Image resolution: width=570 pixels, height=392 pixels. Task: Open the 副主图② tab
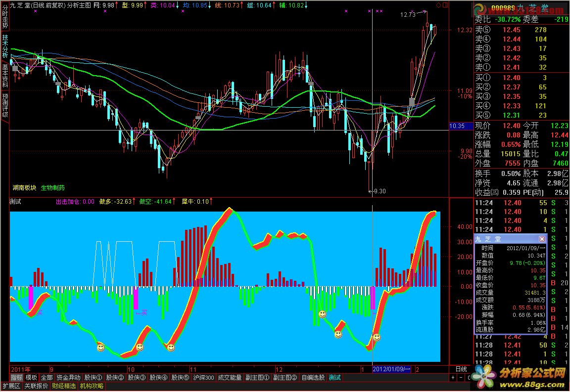tap(285, 378)
